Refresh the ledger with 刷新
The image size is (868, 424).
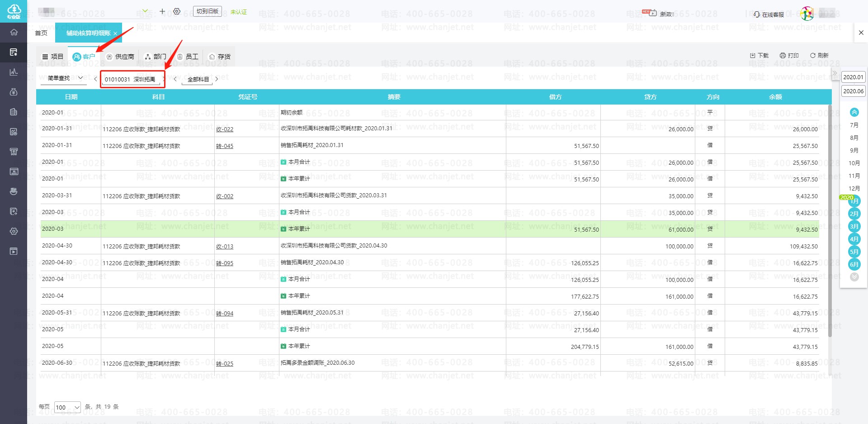[819, 56]
